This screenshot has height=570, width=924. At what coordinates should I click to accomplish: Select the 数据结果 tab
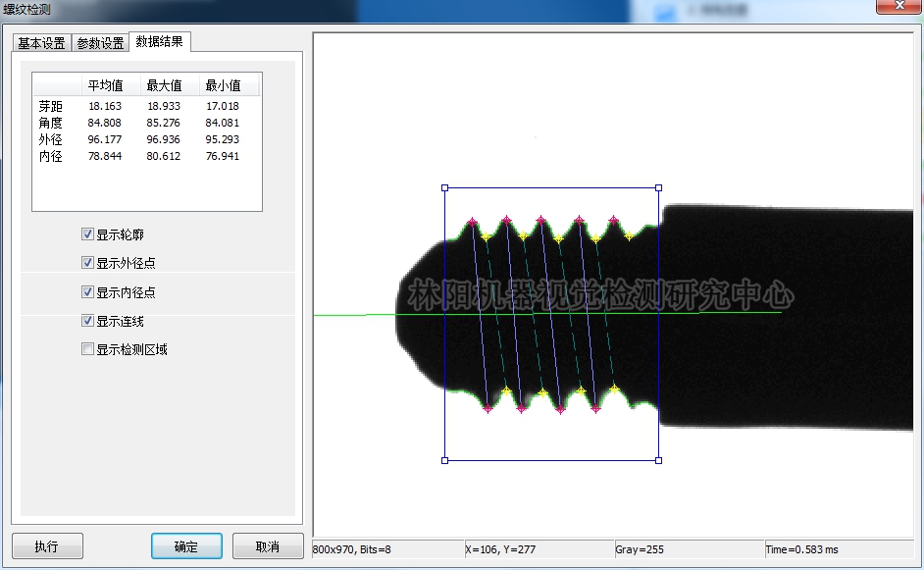(x=160, y=41)
